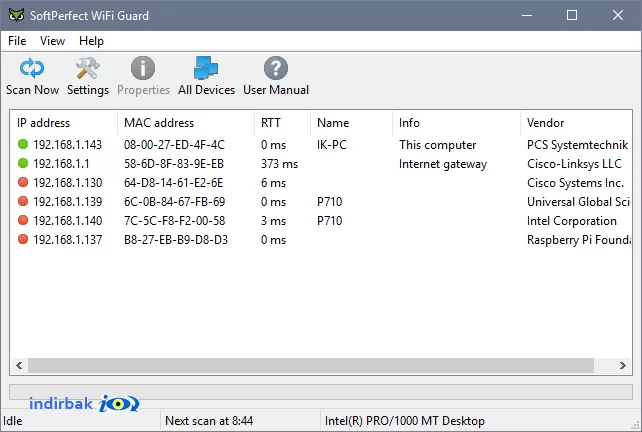
Task: Click the PCS Systemtechnik vendor cell
Action: tap(577, 145)
